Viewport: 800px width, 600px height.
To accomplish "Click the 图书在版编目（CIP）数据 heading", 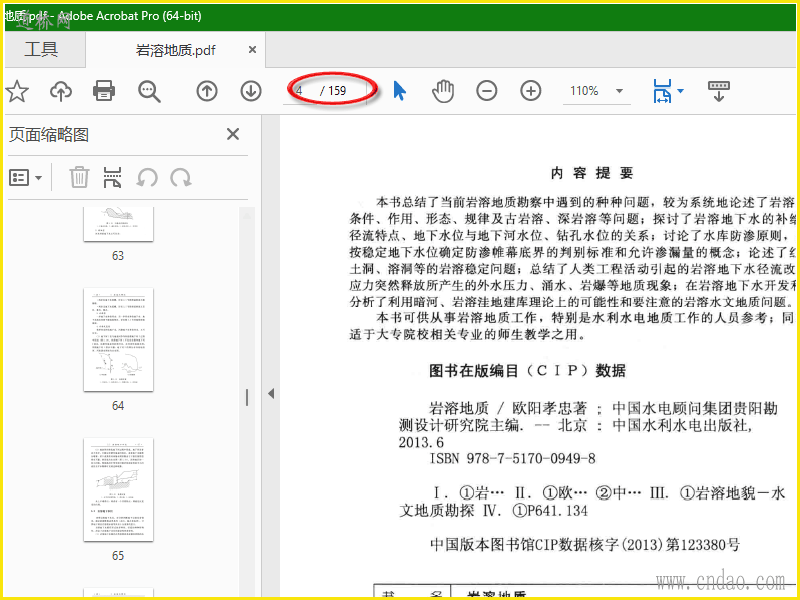I will (x=528, y=371).
